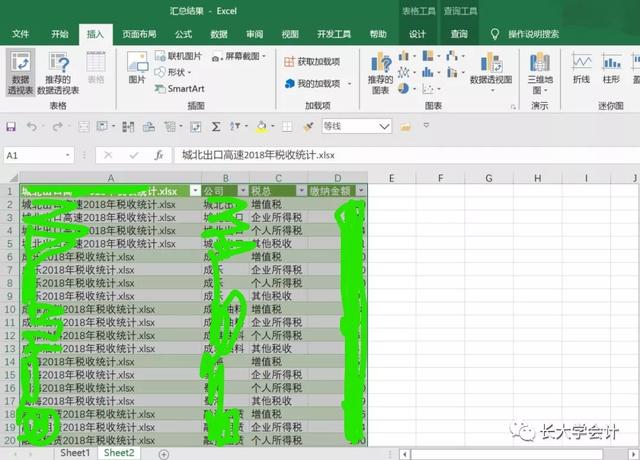Insert 联机图片 online pictures
The width and height of the screenshot is (640, 460).
179,56
